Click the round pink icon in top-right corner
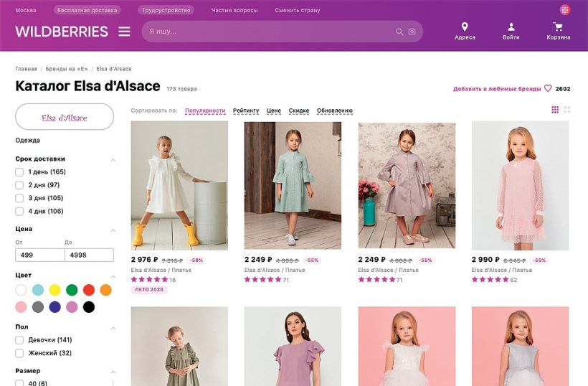 [x=565, y=10]
